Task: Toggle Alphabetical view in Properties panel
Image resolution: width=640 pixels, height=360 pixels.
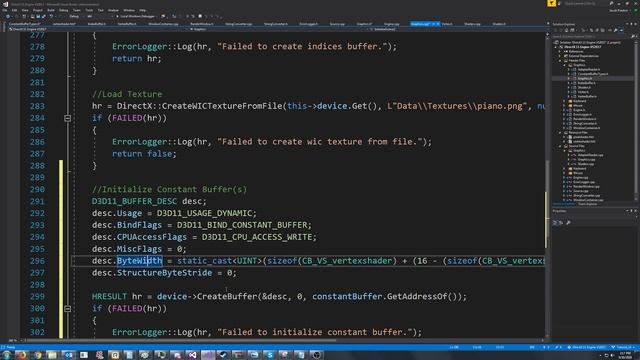Action: [x=561, y=222]
